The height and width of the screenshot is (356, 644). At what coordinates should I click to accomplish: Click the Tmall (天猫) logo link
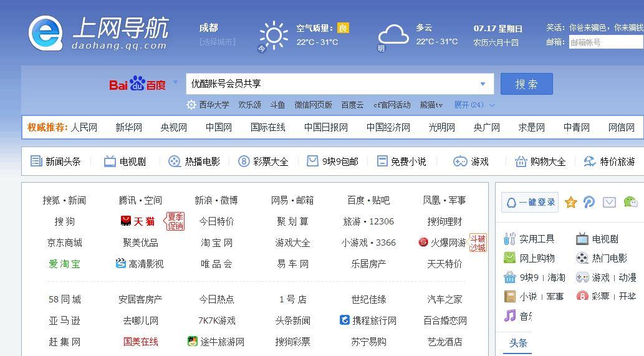click(138, 221)
